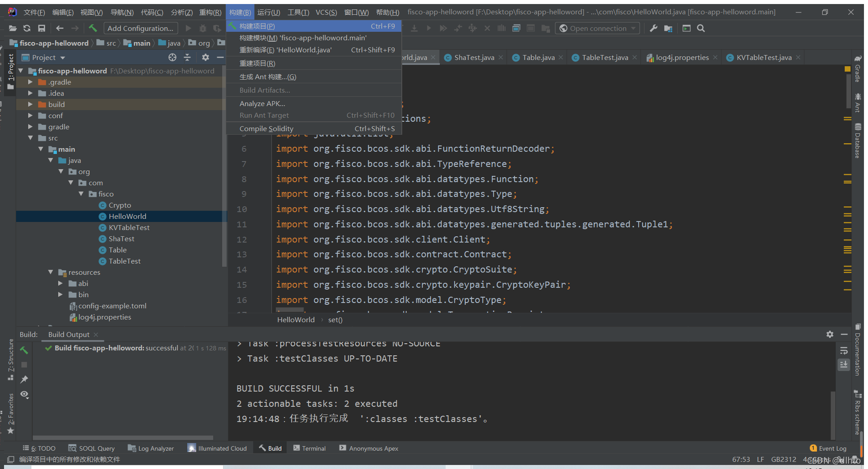Screen dimensions: 868x469
Task: Click Compile Solidity menu entry
Action: (314, 128)
